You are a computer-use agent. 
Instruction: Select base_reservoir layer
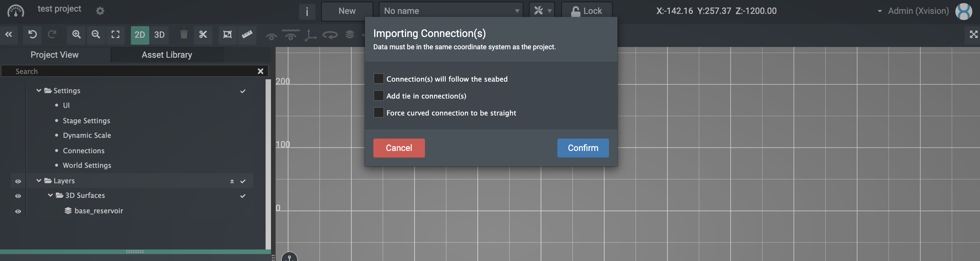[x=99, y=211]
